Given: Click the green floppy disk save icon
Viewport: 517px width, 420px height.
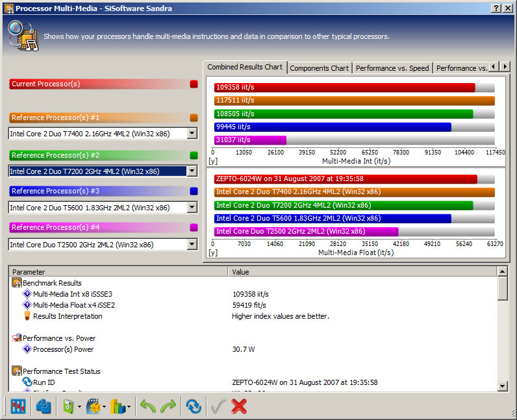Looking at the screenshot, I should [x=68, y=406].
